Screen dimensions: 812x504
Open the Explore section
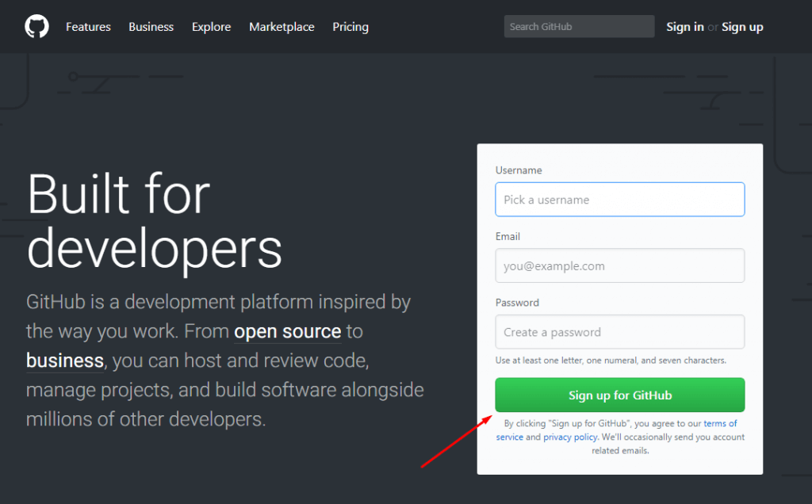pos(211,26)
